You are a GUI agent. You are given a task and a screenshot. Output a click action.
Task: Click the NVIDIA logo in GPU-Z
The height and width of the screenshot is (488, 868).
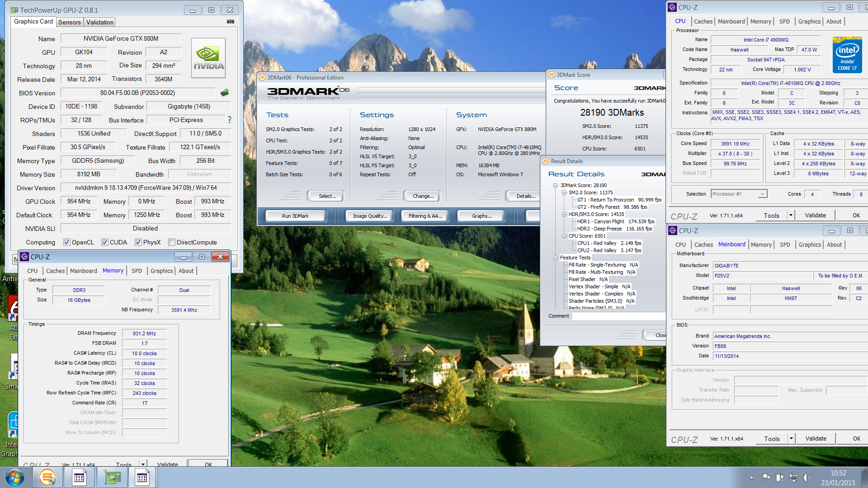click(208, 58)
